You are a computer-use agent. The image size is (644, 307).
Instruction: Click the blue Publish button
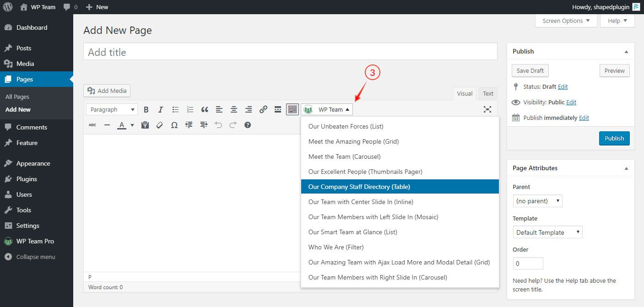pyautogui.click(x=614, y=138)
